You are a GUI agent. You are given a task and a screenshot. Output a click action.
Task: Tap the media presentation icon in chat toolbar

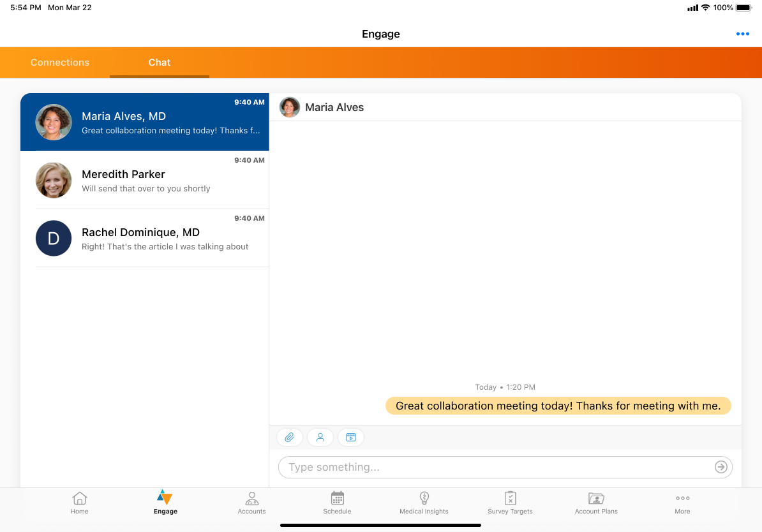[x=350, y=437]
